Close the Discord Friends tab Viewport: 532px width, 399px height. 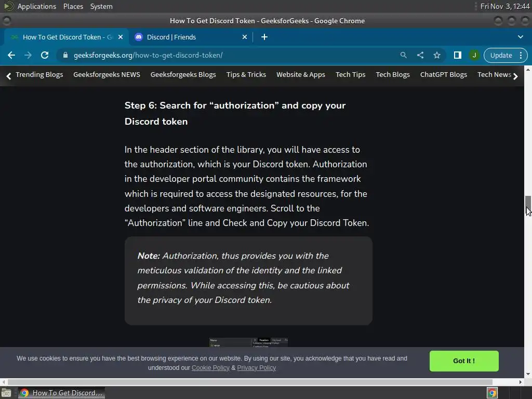[245, 37]
